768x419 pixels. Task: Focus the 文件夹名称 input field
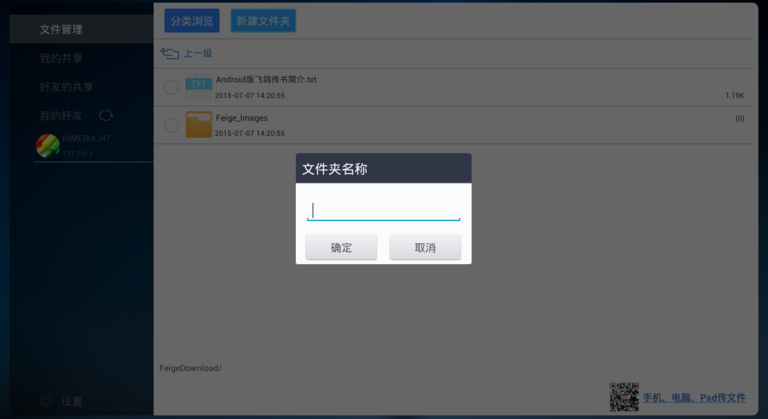tap(384, 211)
